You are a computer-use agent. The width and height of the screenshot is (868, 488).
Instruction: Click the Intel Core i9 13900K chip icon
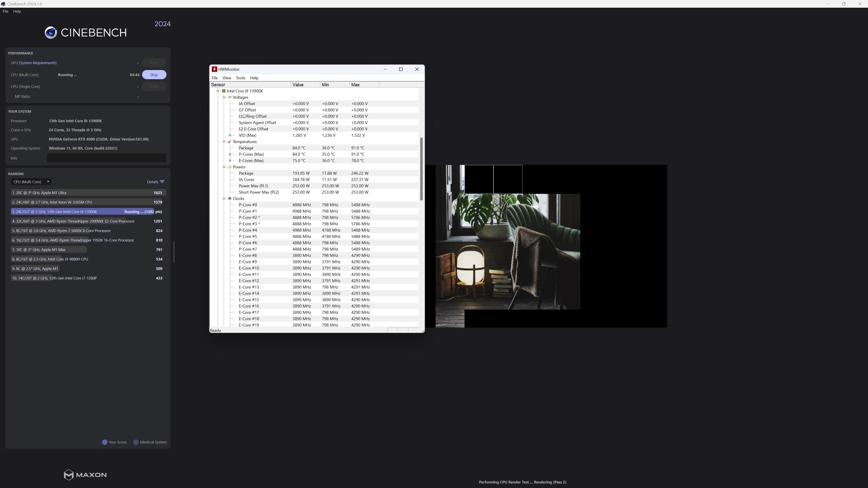(x=224, y=91)
